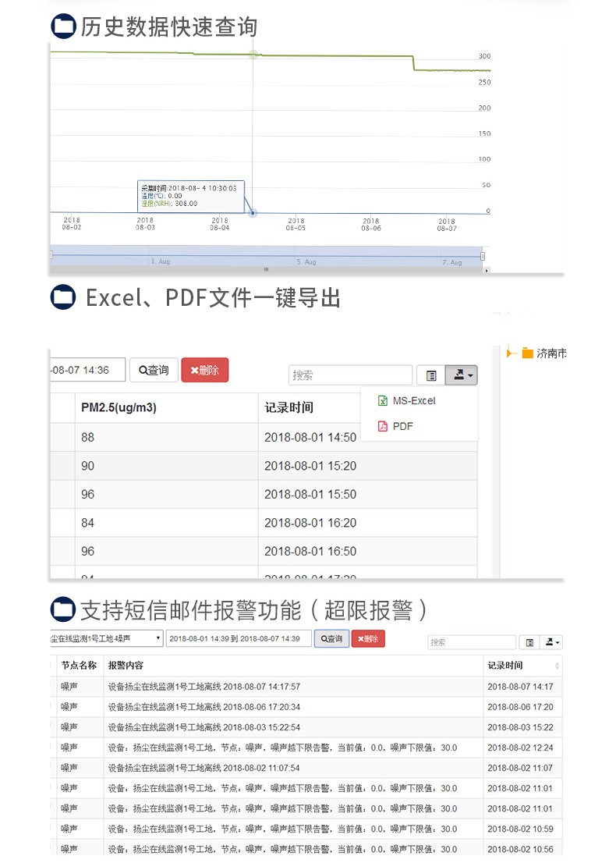Click right handle of chart range slider
Image resolution: width=616 pixels, height=863 pixels.
(483, 255)
